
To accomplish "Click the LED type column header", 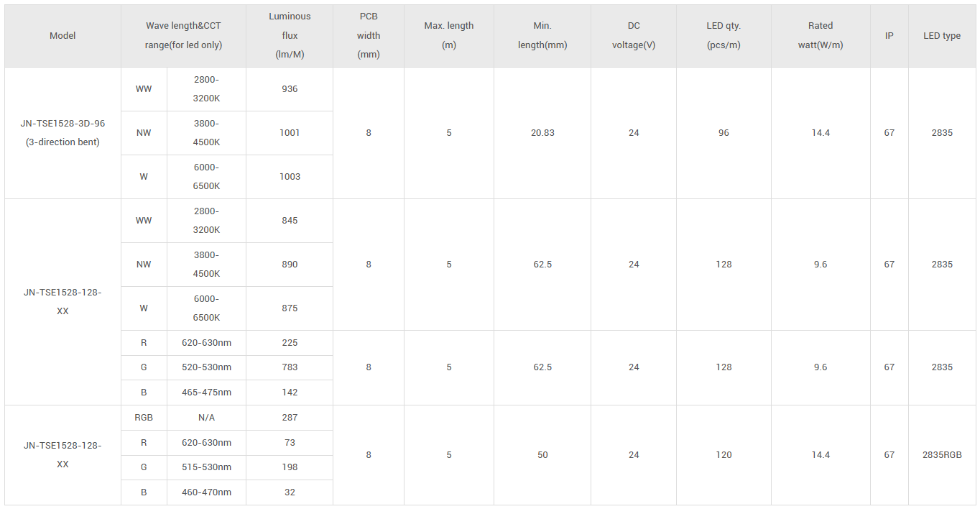I will tap(942, 35).
